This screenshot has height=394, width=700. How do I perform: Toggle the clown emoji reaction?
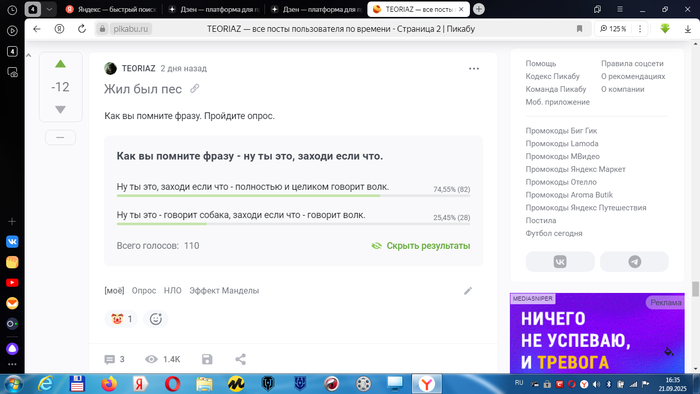click(121, 319)
